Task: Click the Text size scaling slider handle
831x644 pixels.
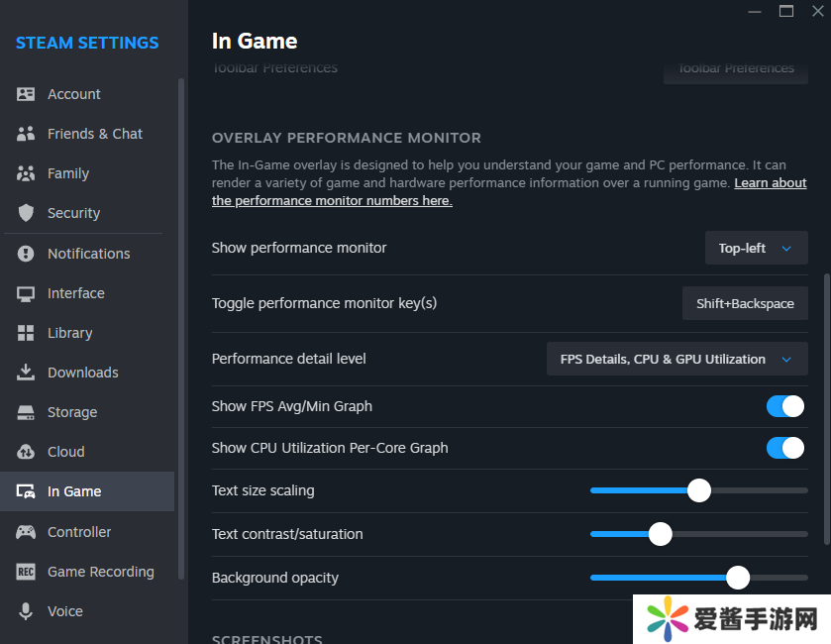Action: [699, 490]
